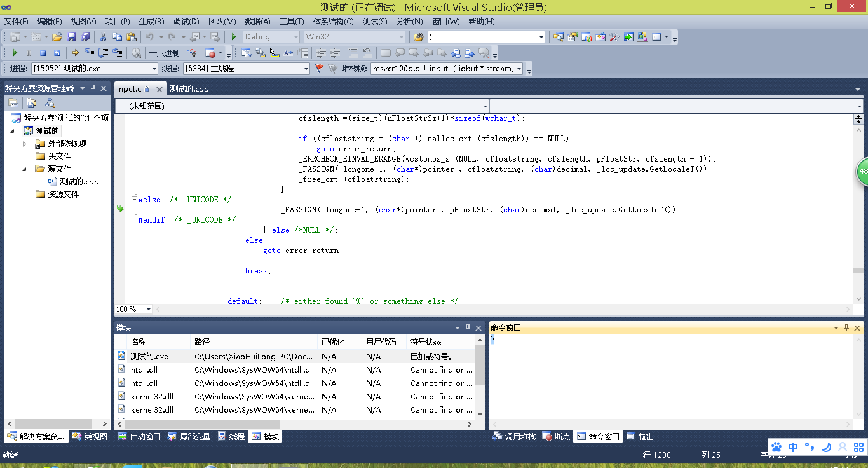Select 测试的.exe row in modules list
Screen dimensions: 868x468
point(295,357)
